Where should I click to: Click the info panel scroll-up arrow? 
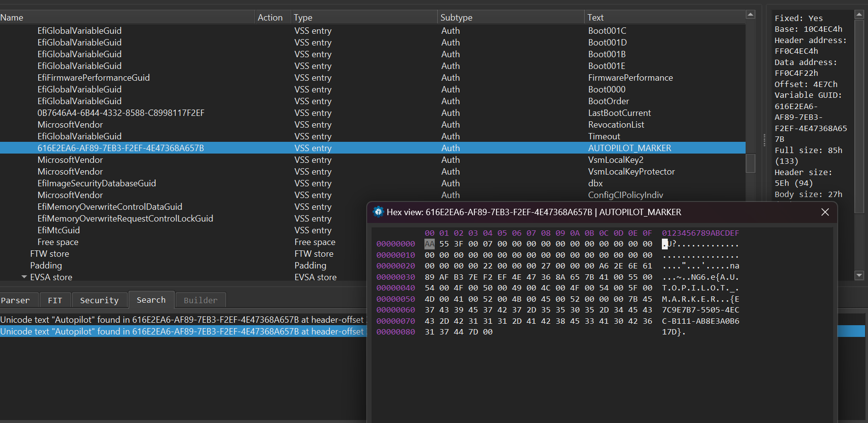859,15
